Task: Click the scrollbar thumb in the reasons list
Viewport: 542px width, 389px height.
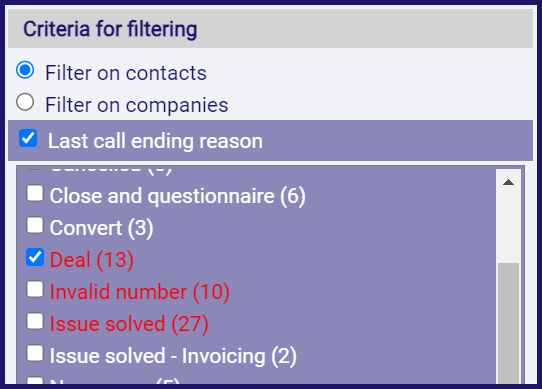Action: point(508,323)
